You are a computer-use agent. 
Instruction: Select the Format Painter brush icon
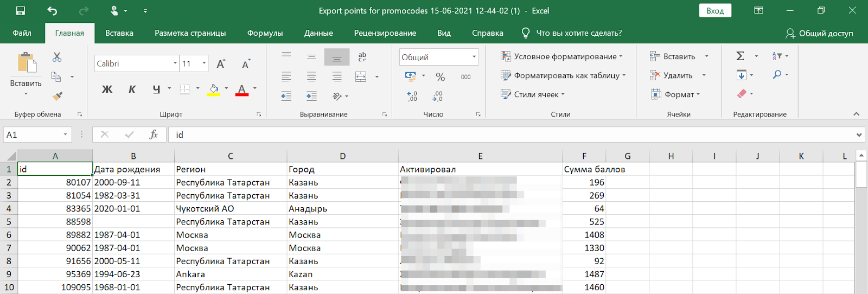click(57, 96)
